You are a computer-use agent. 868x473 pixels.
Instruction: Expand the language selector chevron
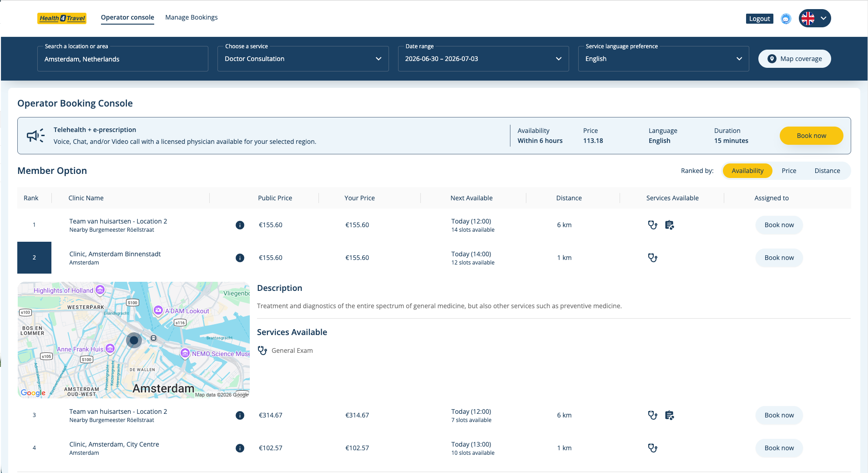(823, 18)
